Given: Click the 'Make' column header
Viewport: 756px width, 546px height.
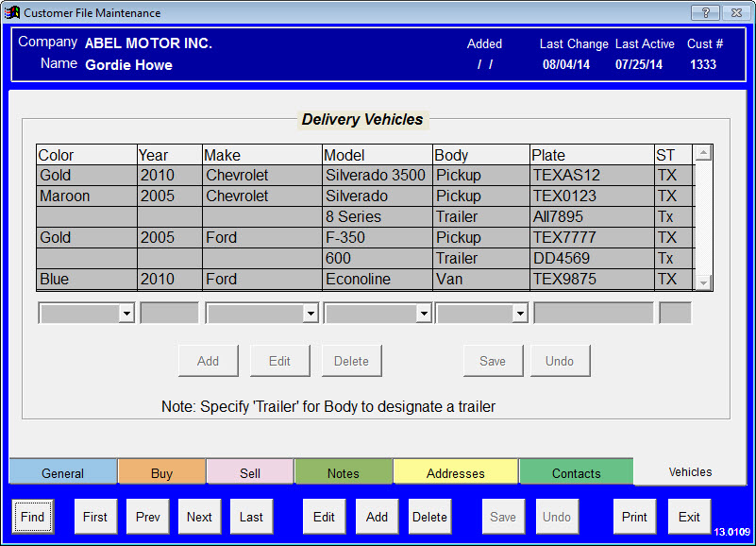Looking at the screenshot, I should pyautogui.click(x=262, y=155).
